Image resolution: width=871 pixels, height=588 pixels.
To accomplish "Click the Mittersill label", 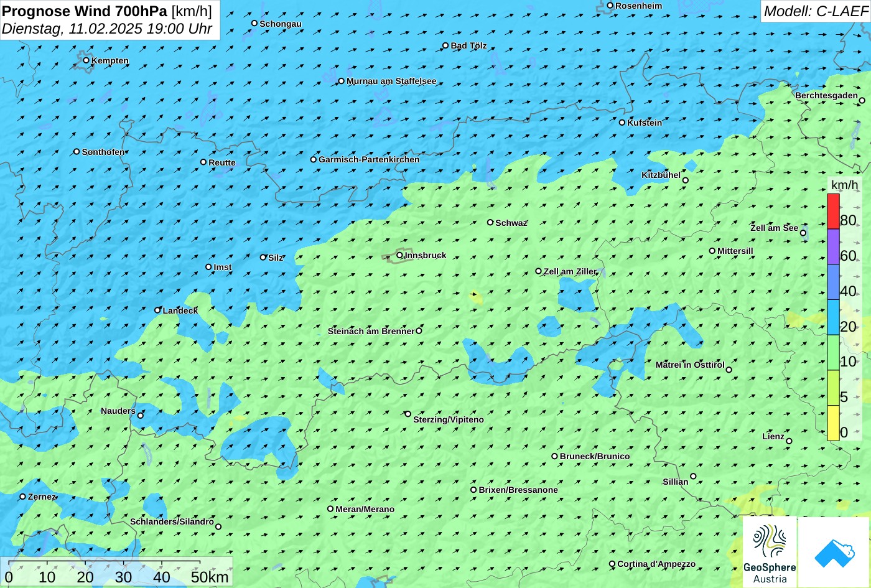I will tap(735, 251).
